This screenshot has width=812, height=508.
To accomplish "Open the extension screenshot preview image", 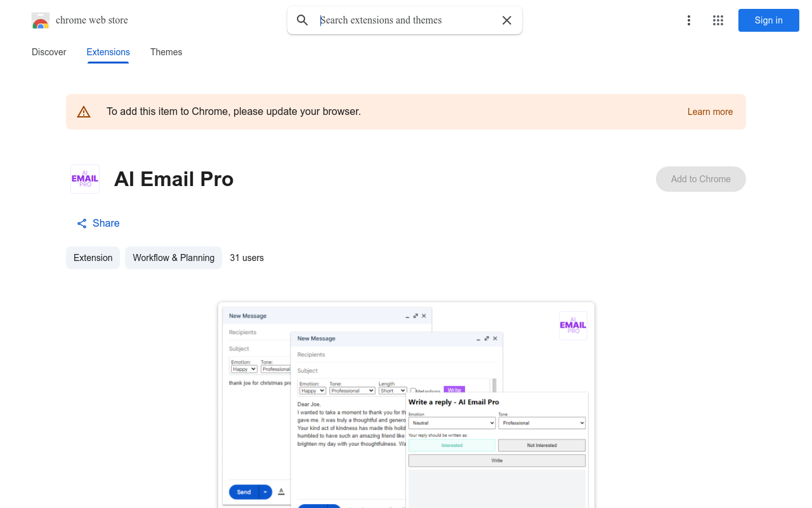I will point(406,405).
